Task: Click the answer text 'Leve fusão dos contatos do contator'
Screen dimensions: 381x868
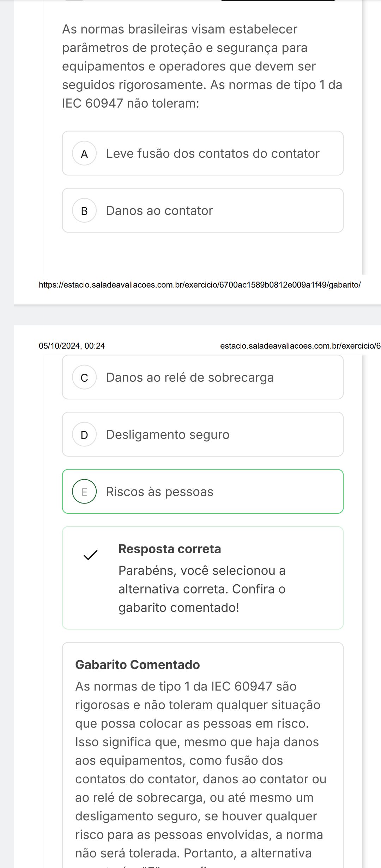Action: [213, 153]
